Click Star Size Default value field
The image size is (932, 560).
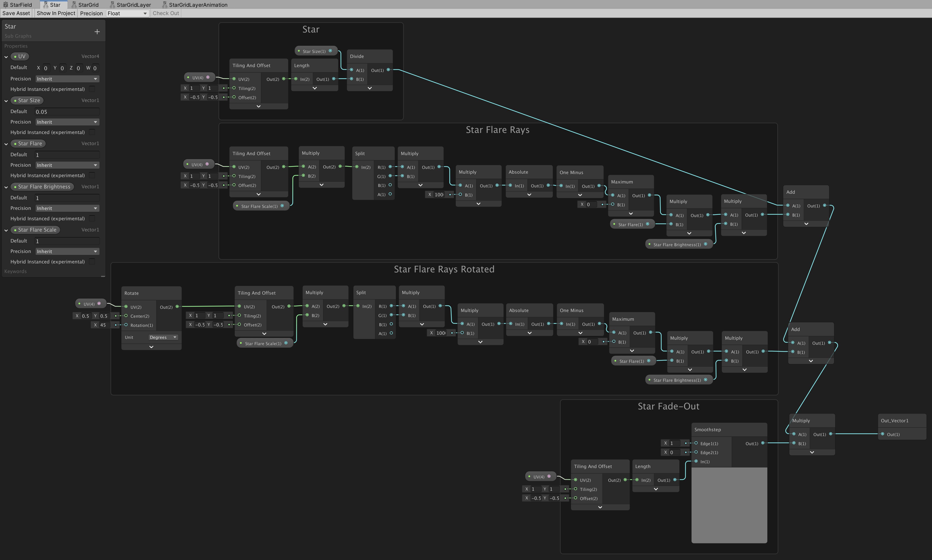(x=67, y=112)
